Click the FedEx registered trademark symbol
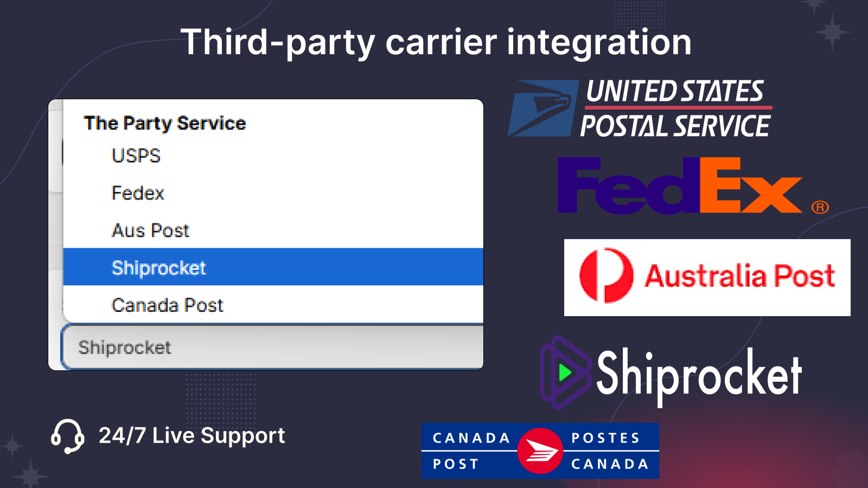 tap(820, 207)
